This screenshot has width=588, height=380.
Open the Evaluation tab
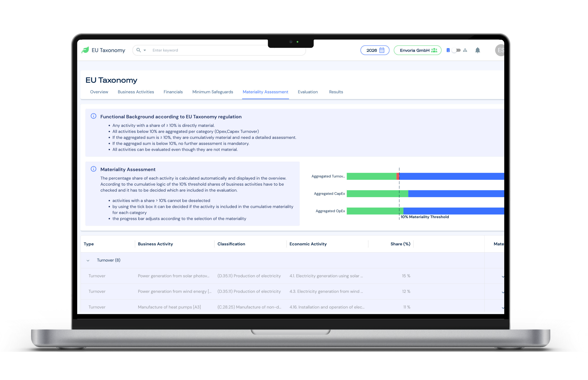point(308,92)
